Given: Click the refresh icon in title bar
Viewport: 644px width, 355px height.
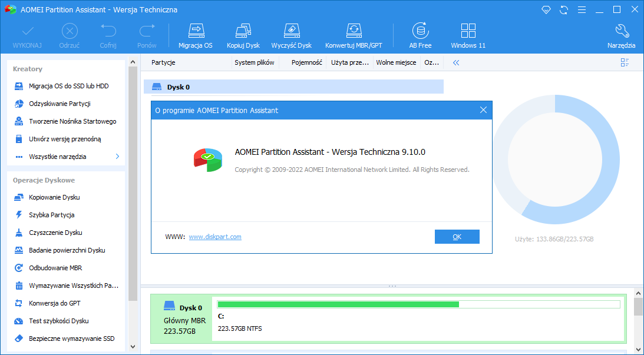Looking at the screenshot, I should [x=564, y=10].
